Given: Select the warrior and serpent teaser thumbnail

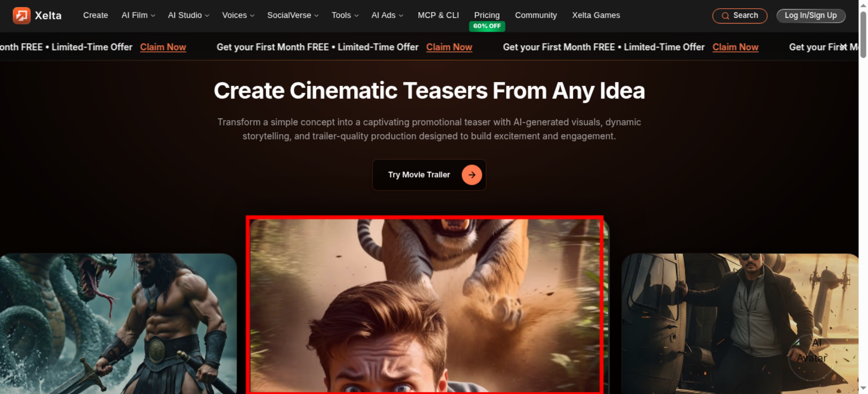Looking at the screenshot, I should pyautogui.click(x=118, y=324).
